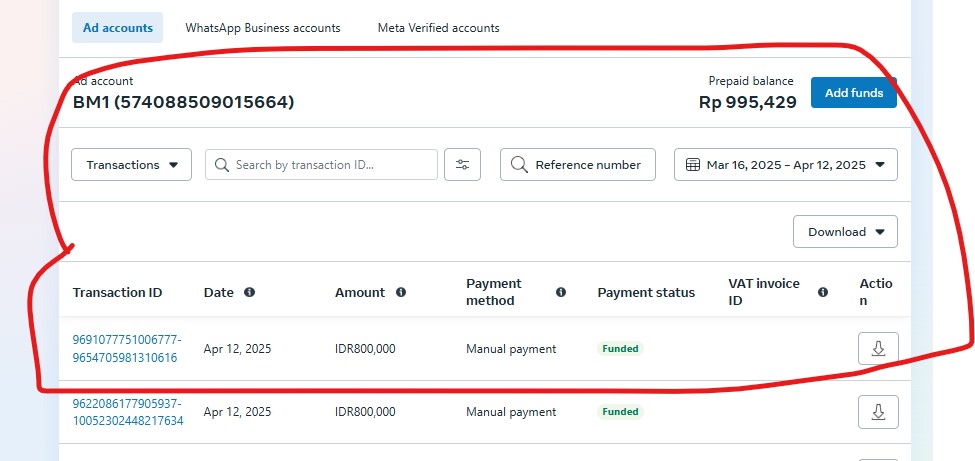Click the Reference number button
This screenshot has height=461, width=975.
tap(577, 165)
